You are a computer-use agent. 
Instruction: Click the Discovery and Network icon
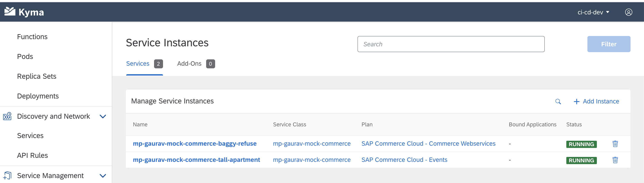pyautogui.click(x=7, y=116)
